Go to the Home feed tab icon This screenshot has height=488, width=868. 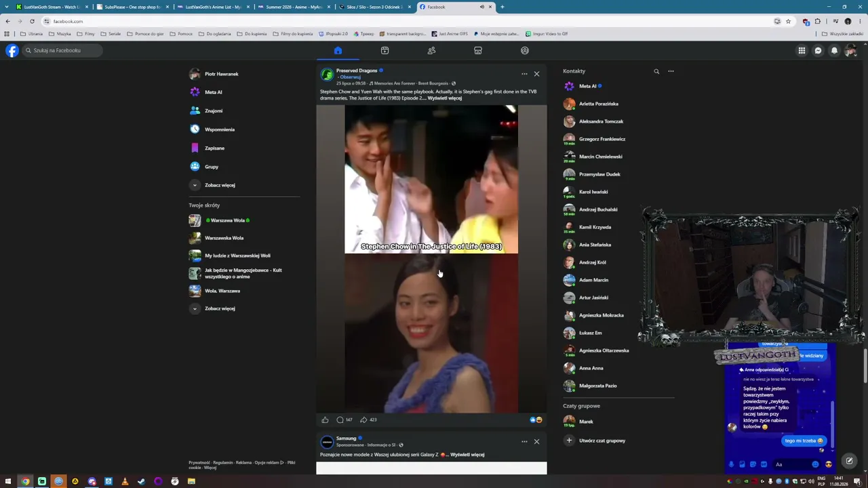(338, 50)
